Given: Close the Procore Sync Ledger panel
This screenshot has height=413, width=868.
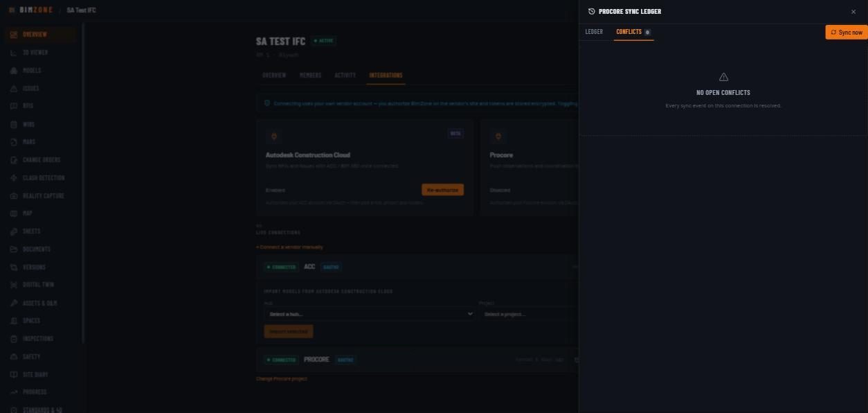Looking at the screenshot, I should coord(853,12).
